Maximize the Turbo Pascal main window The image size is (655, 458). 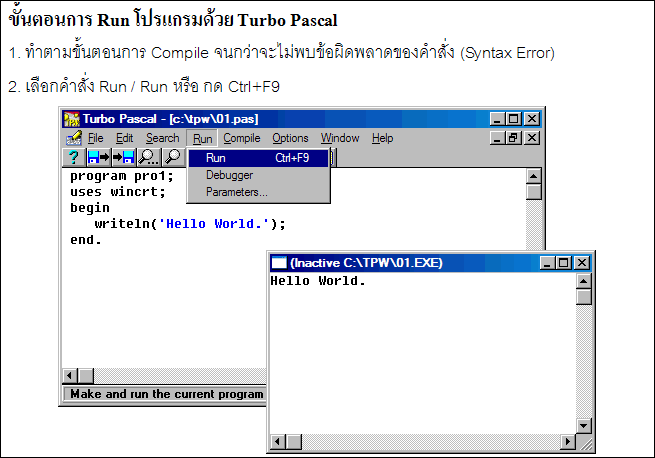(513, 119)
